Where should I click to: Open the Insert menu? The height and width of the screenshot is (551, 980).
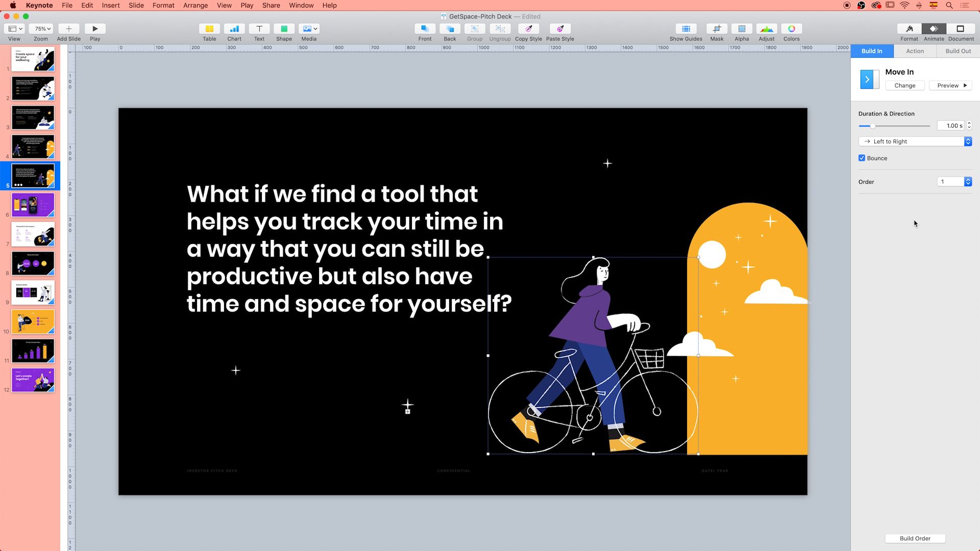coord(111,5)
